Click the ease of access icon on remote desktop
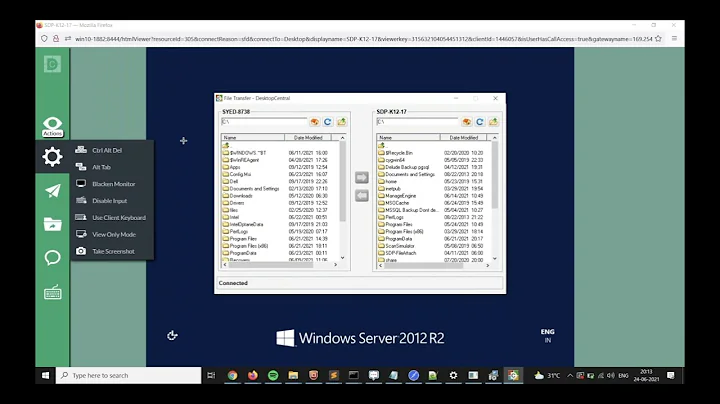Image resolution: width=720 pixels, height=404 pixels. [172, 336]
